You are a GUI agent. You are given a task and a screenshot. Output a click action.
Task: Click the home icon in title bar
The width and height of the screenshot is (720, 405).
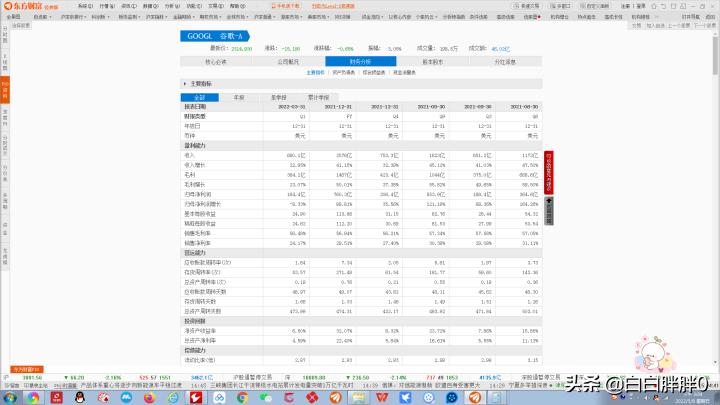click(x=654, y=6)
